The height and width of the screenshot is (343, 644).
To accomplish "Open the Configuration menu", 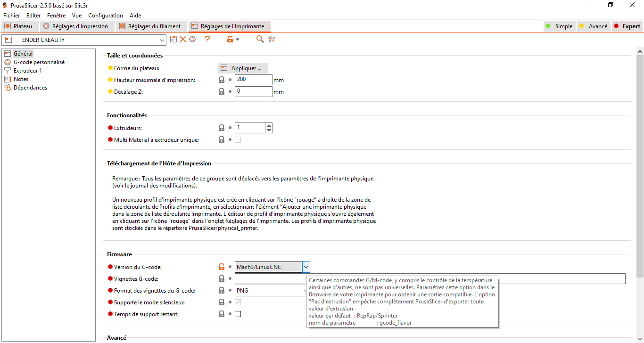I will [106, 16].
